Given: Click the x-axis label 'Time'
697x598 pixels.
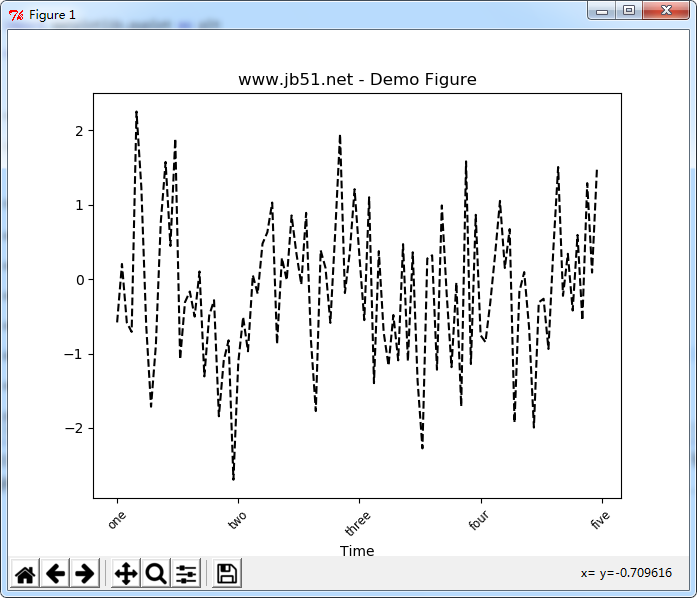Looking at the screenshot, I should point(357,551).
